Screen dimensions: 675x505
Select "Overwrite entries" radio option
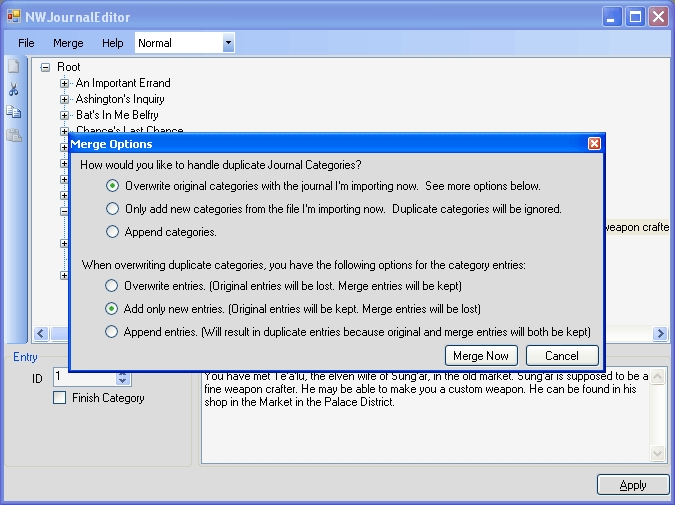click(113, 286)
